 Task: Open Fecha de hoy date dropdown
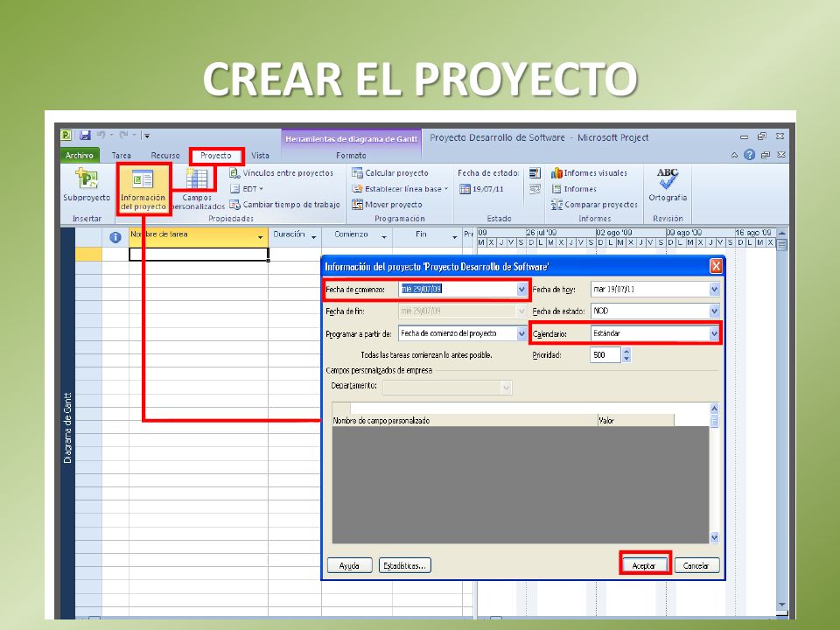pyautogui.click(x=714, y=290)
